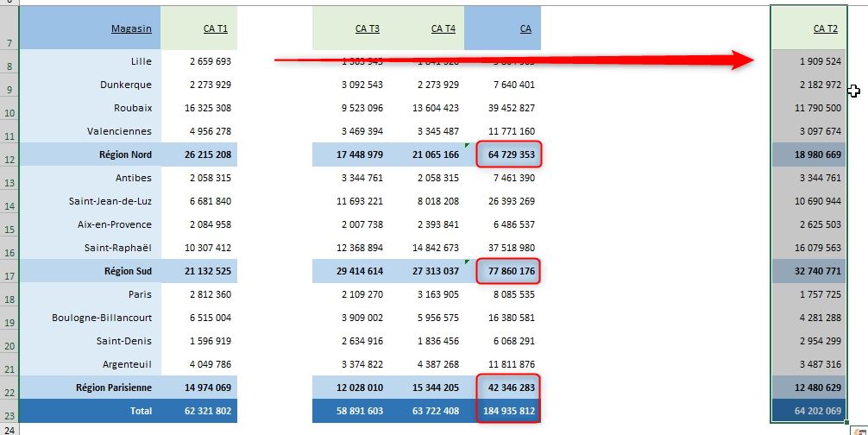Select the blue CA total header cell
868x435 pixels.
pyautogui.click(x=503, y=28)
